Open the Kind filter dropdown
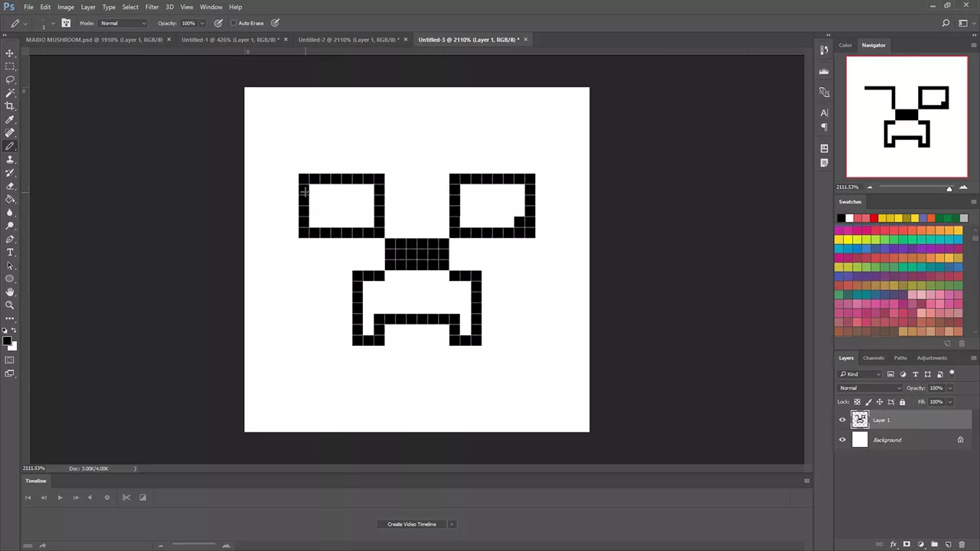 [x=861, y=374]
